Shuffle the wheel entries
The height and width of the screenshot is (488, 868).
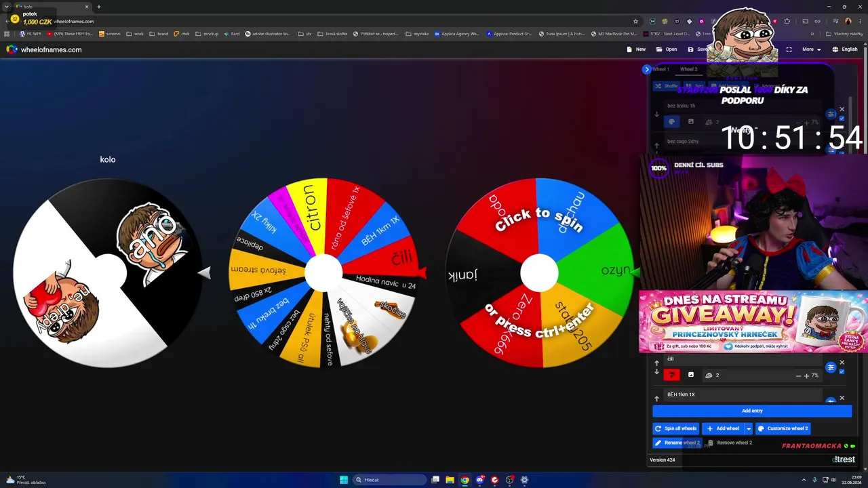pyautogui.click(x=665, y=86)
